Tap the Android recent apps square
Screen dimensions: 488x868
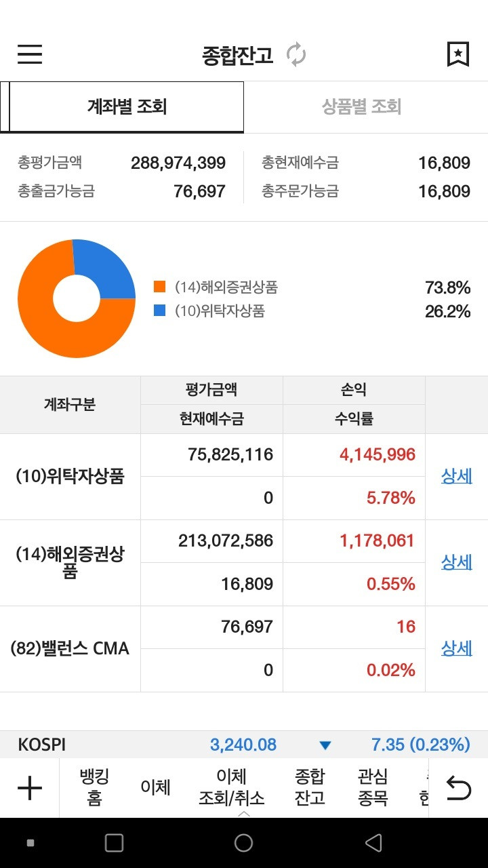[x=114, y=843]
